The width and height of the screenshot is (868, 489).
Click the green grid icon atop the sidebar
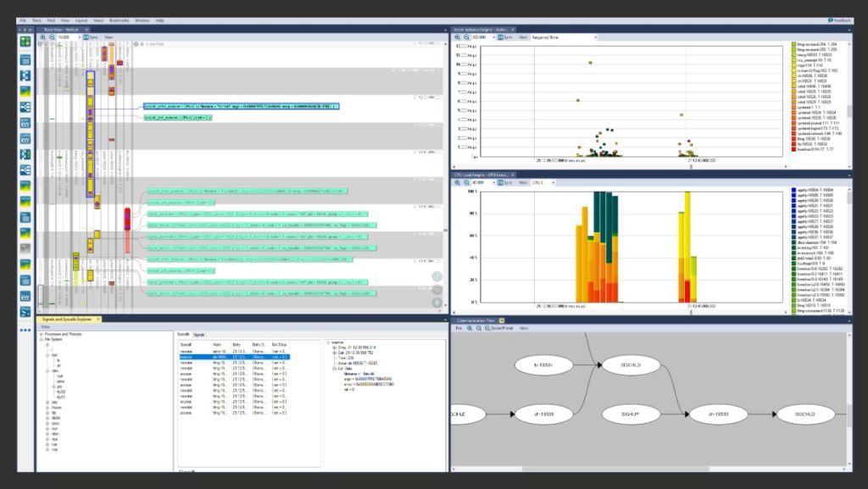click(25, 42)
